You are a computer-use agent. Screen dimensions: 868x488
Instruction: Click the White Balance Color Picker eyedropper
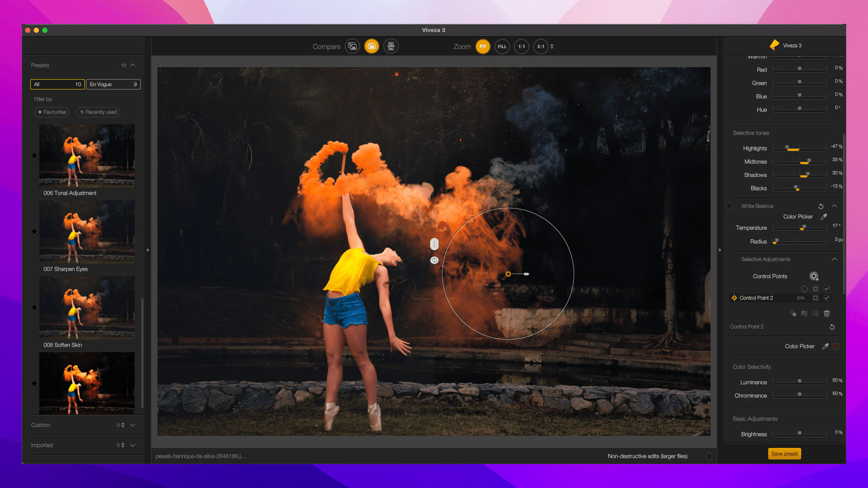coord(824,217)
